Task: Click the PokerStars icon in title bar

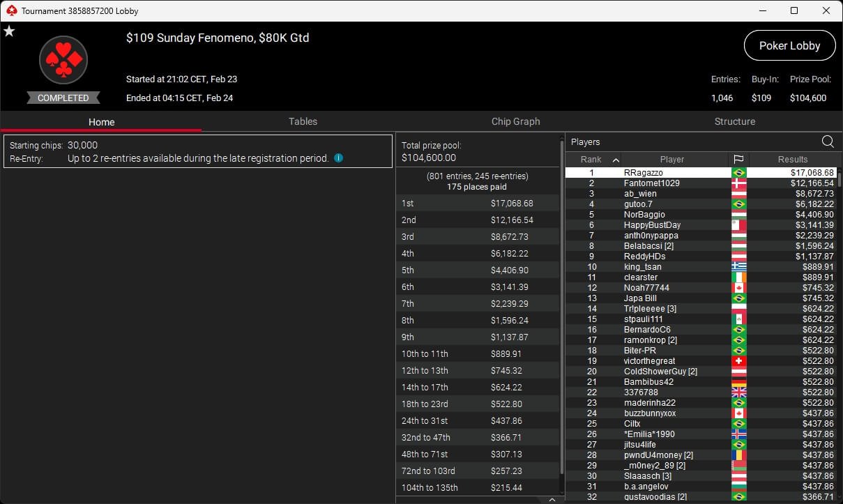Action: point(10,10)
